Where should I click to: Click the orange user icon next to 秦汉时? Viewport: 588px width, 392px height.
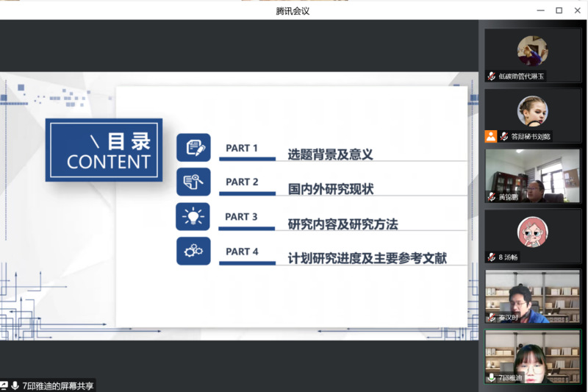[491, 318]
